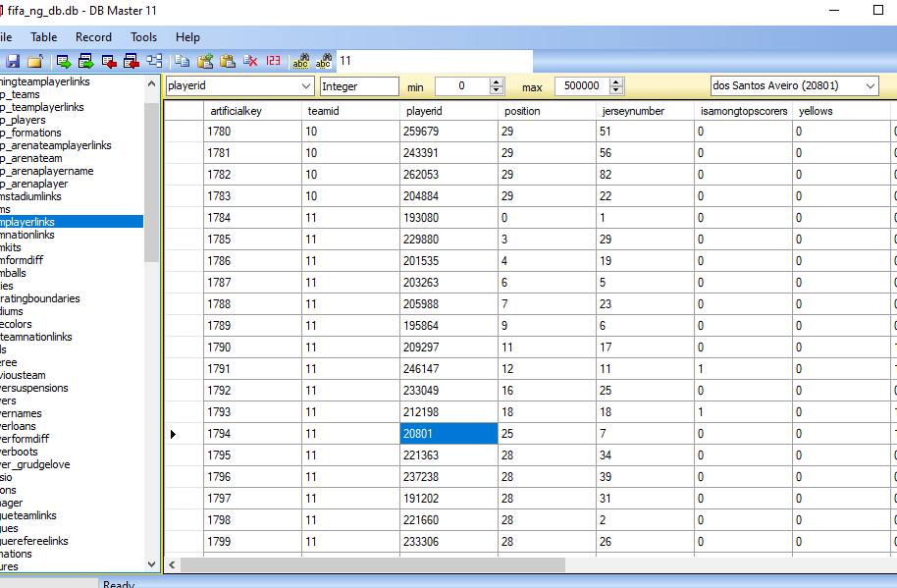
Task: Select the p_arenateamplayerlinks table
Action: coord(56,145)
